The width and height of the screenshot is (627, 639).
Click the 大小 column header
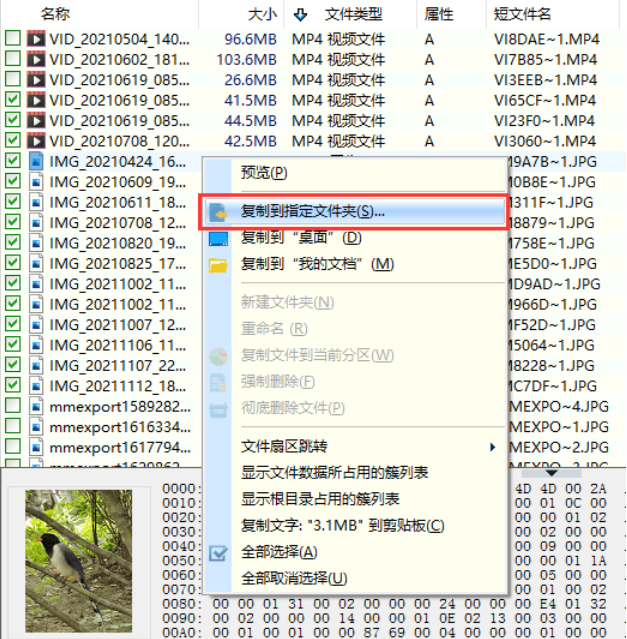[x=262, y=15]
